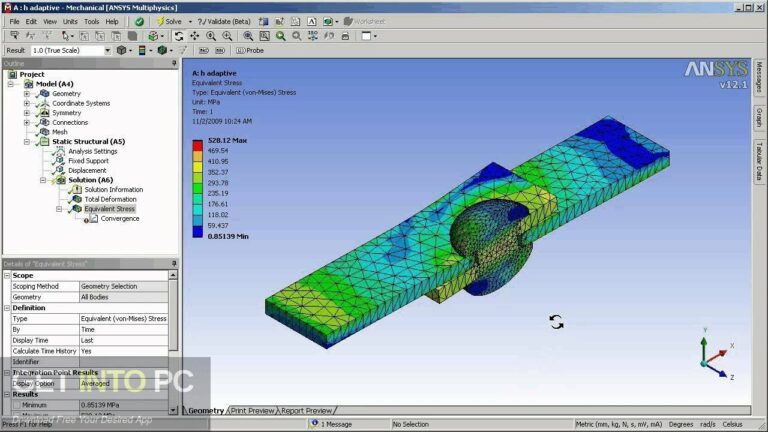Image resolution: width=768 pixels, height=432 pixels.
Task: Click the green checkmark toolbar icon
Action: click(x=140, y=22)
